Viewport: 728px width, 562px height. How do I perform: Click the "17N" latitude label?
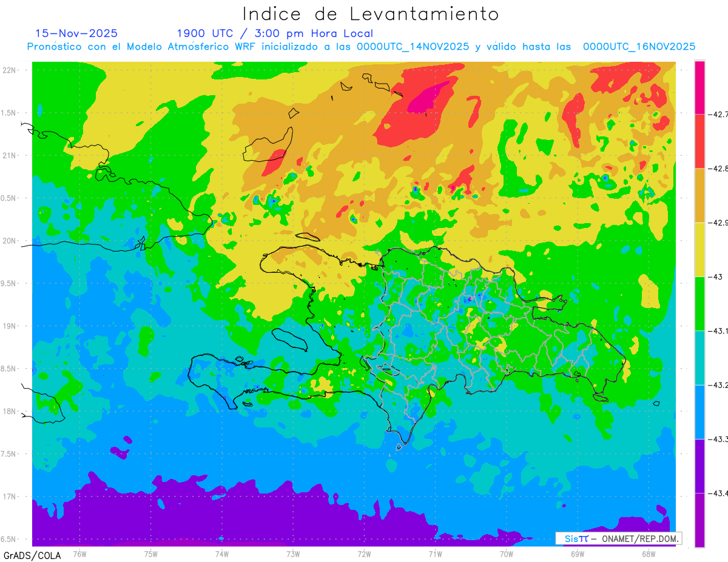click(9, 497)
